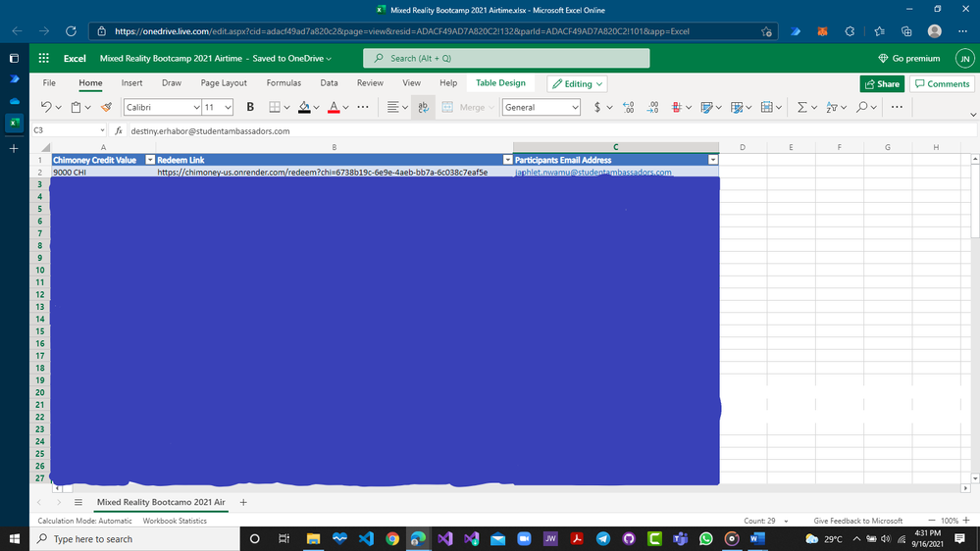Decrease decimal places
The width and height of the screenshot is (980, 551).
pos(652,107)
